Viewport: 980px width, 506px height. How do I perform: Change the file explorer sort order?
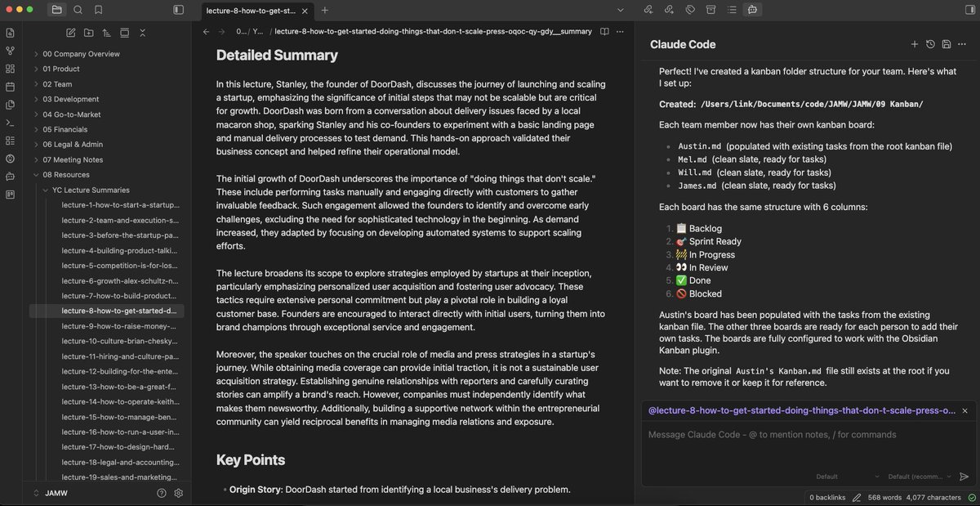(x=106, y=33)
